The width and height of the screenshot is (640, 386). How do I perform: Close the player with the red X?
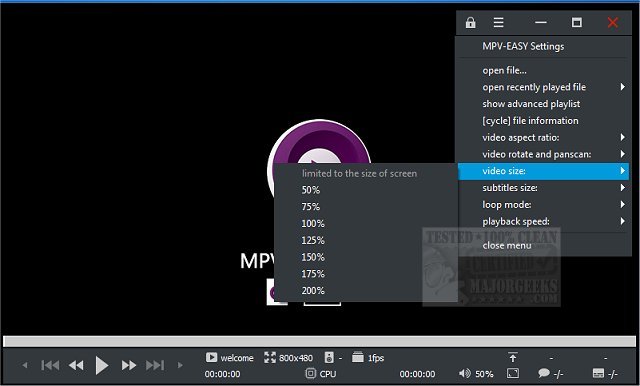point(612,22)
